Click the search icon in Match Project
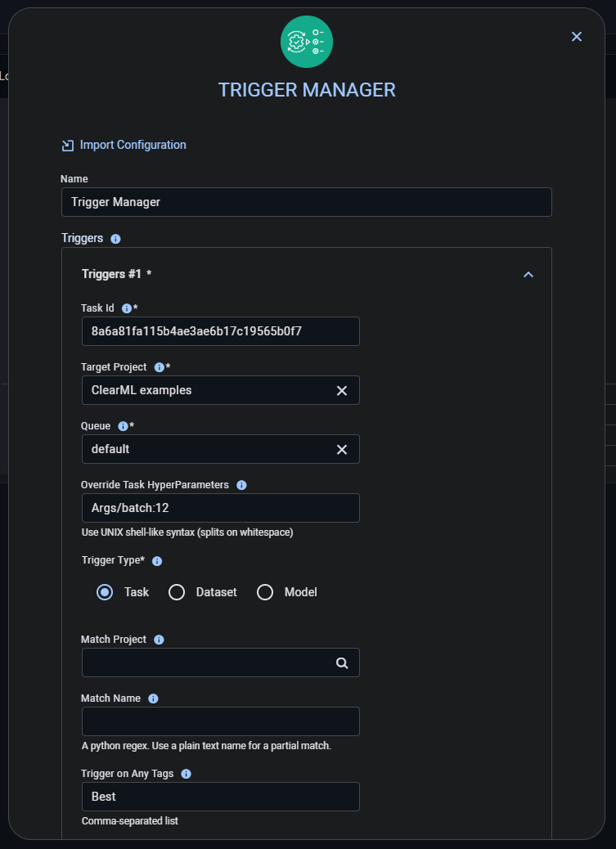This screenshot has height=849, width=616. pos(342,663)
